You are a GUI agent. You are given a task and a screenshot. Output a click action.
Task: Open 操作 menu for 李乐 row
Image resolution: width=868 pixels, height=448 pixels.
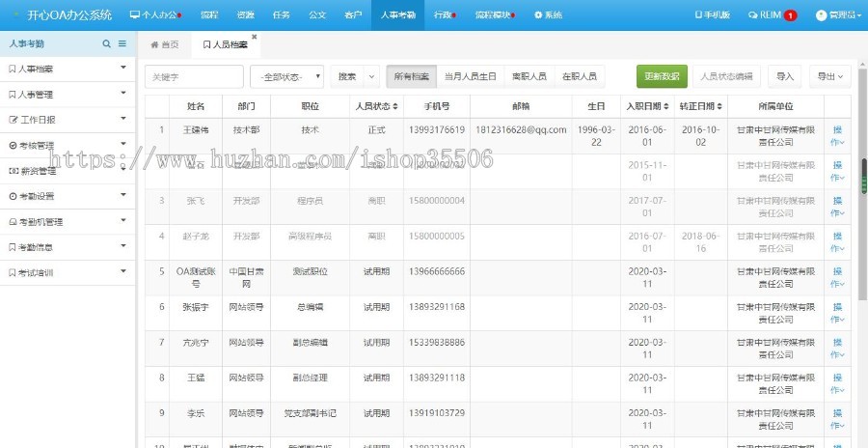(x=837, y=420)
